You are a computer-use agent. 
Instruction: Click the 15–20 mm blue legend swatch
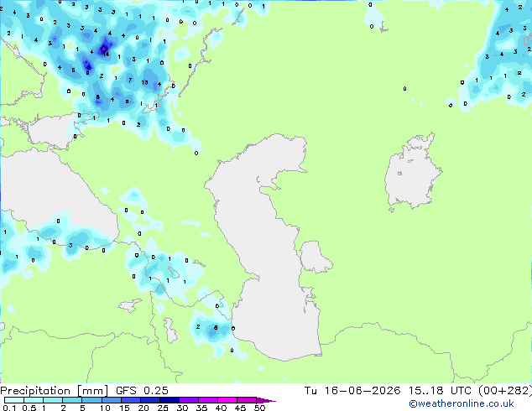130,400
